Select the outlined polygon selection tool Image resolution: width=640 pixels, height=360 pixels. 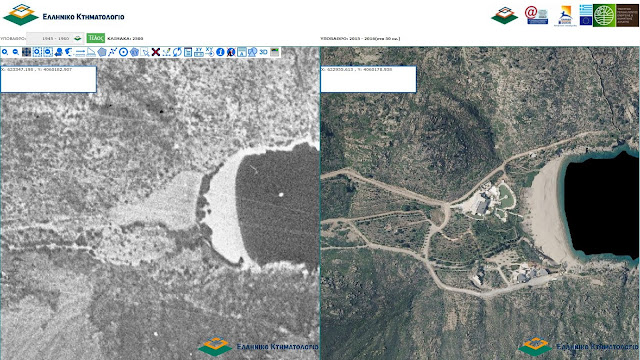[134, 52]
